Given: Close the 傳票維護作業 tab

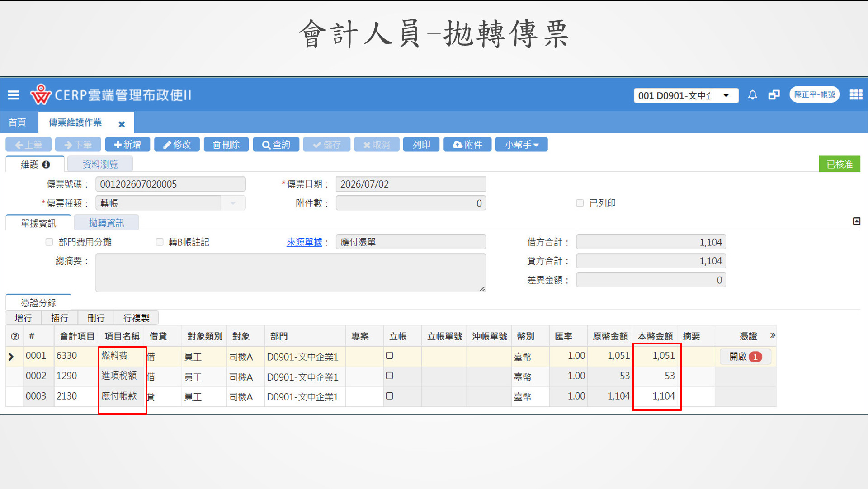Looking at the screenshot, I should [x=122, y=124].
